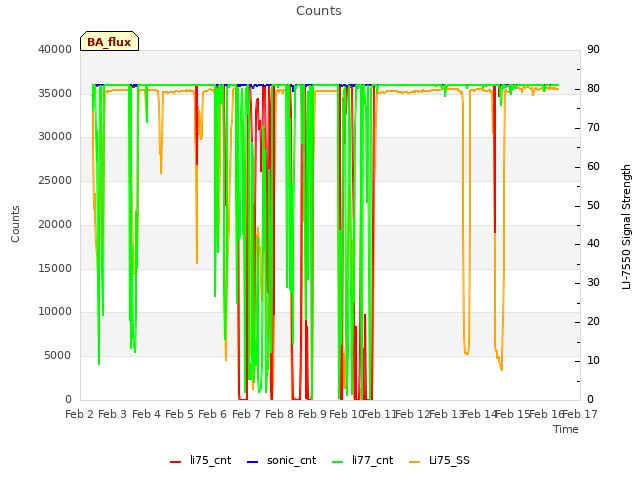Click the LI-7550 Signal Strength axis label
This screenshot has height=480, width=640.
pyautogui.click(x=626, y=227)
